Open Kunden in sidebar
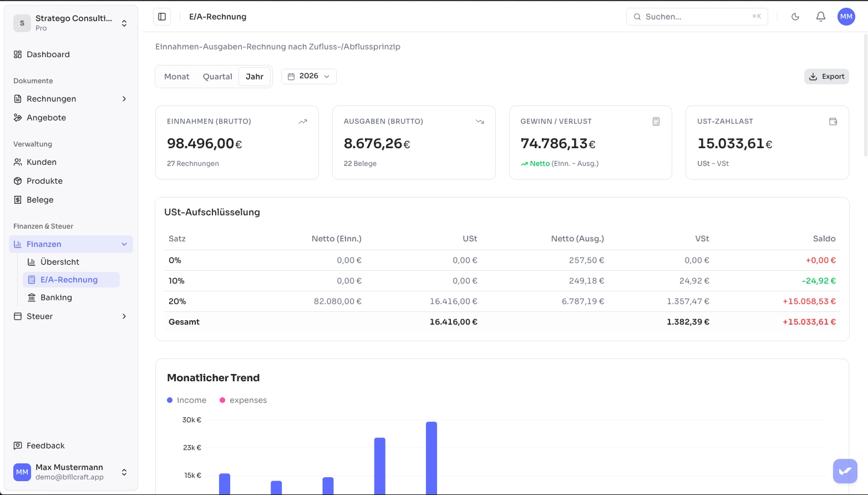The height and width of the screenshot is (495, 868). pos(71,162)
